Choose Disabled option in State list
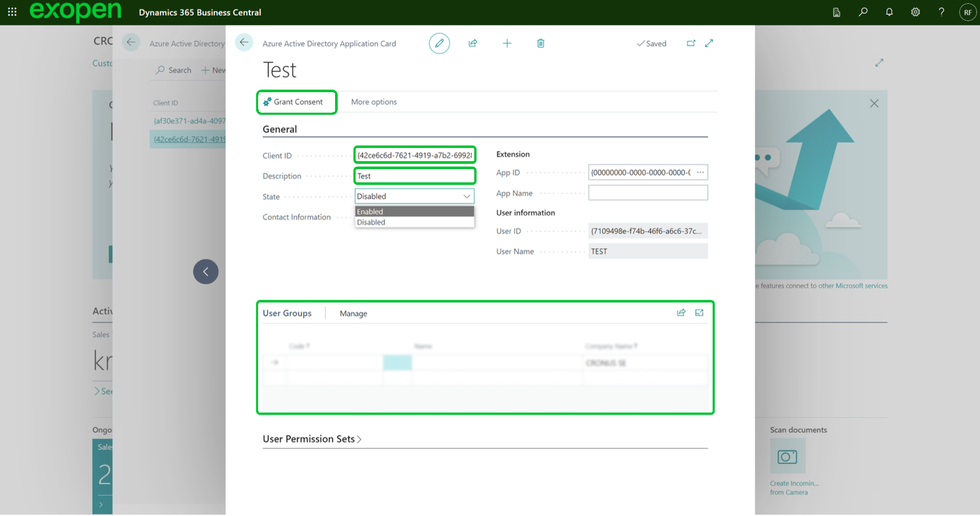Viewport: 980px width, 516px height. pyautogui.click(x=415, y=223)
